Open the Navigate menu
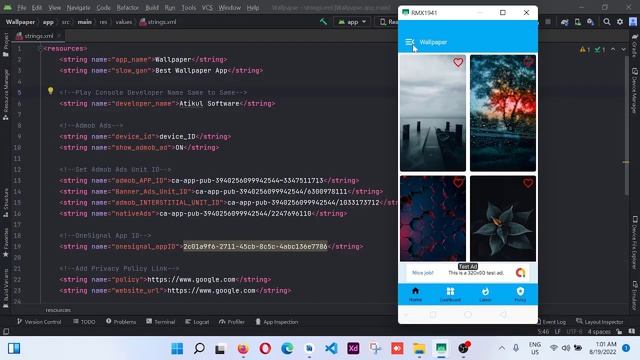This screenshot has height=360, width=640. click(78, 7)
